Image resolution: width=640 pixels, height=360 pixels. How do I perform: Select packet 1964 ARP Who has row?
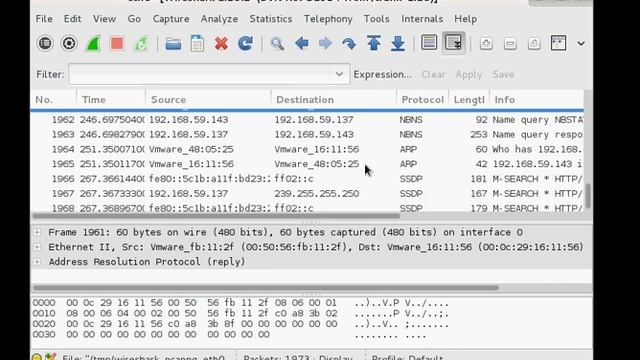(307, 149)
